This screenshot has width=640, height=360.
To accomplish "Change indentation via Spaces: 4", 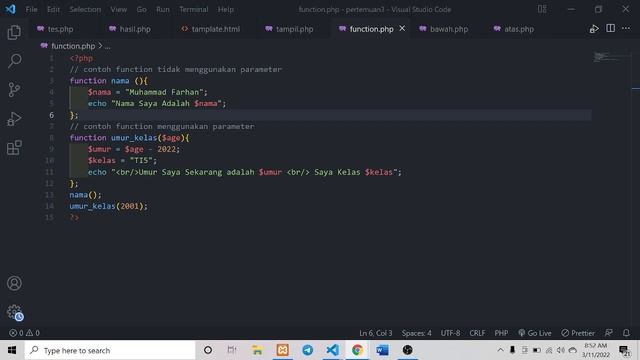I will tap(416, 333).
